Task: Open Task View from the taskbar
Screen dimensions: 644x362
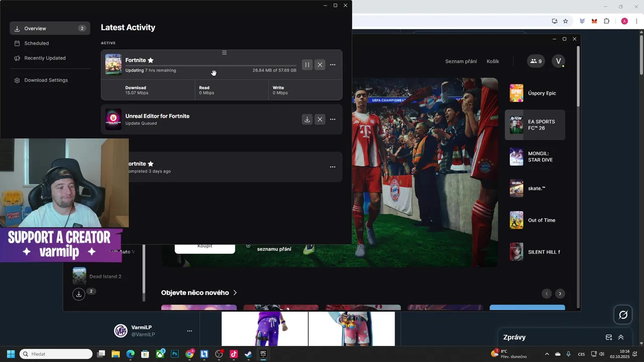Action: tap(101, 354)
